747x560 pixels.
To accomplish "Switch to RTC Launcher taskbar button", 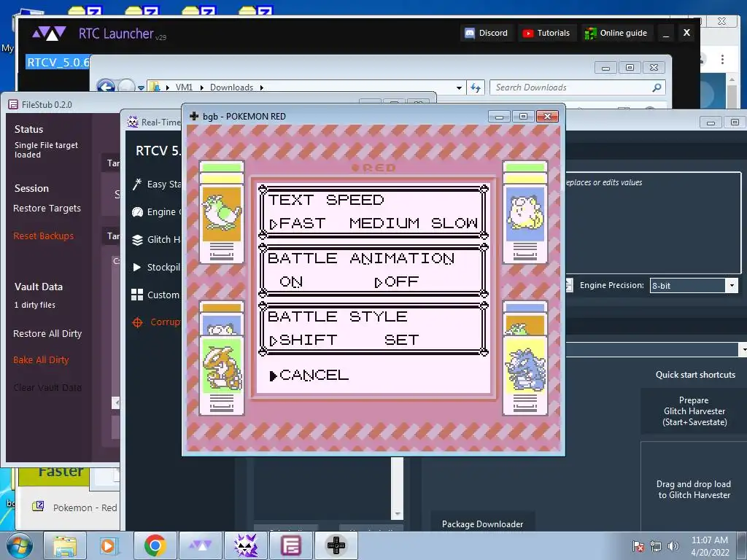I will pyautogui.click(x=201, y=545).
